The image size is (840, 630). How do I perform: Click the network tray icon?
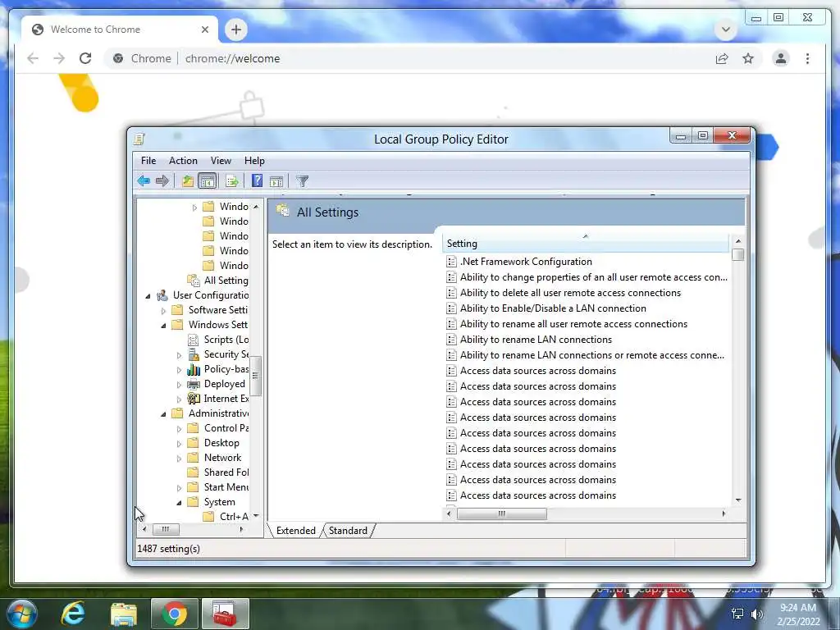tap(737, 614)
